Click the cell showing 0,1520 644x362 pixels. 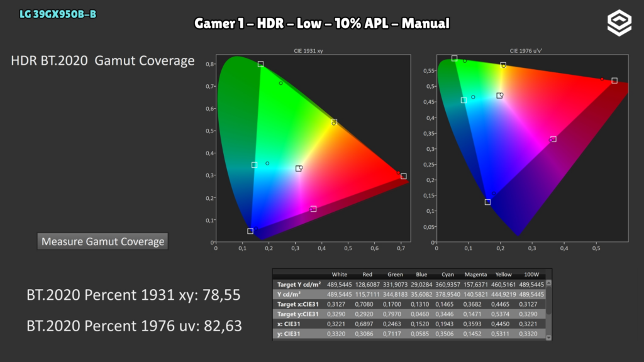coord(419,324)
